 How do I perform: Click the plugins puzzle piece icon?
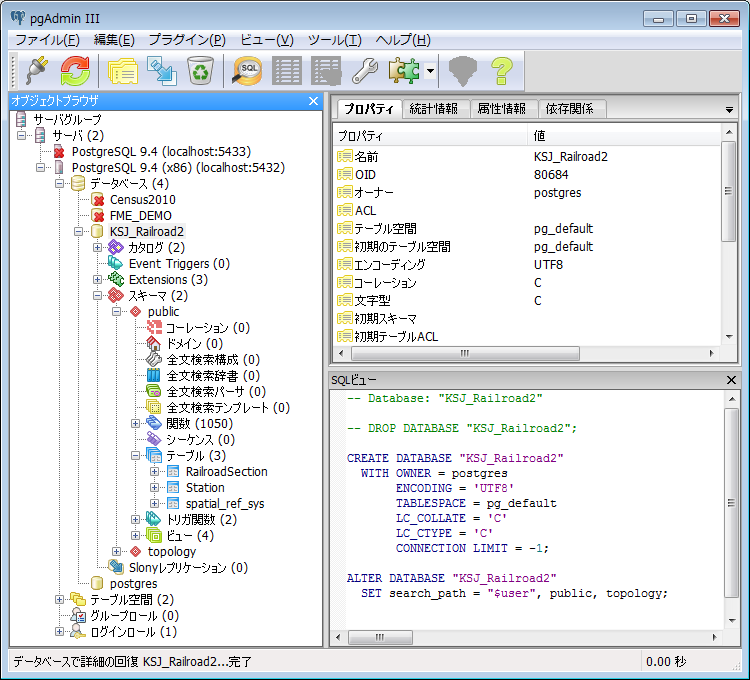404,71
